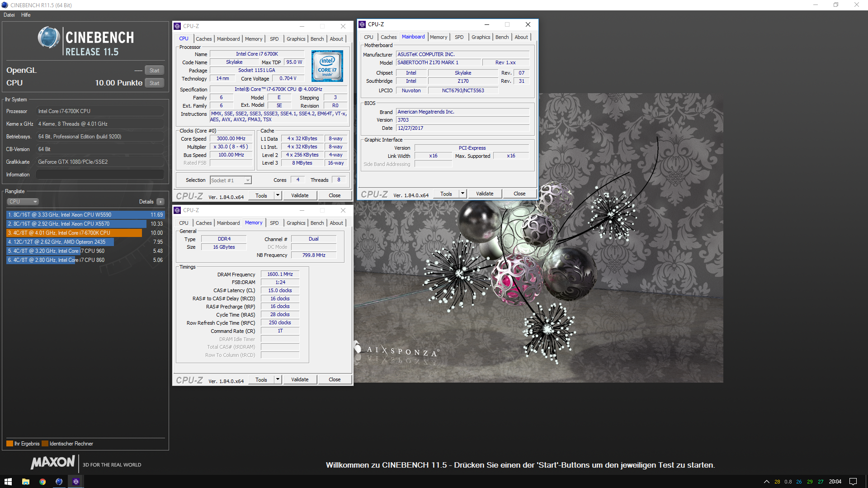Open the Hilfe menu
The image size is (868, 488).
coord(26,15)
